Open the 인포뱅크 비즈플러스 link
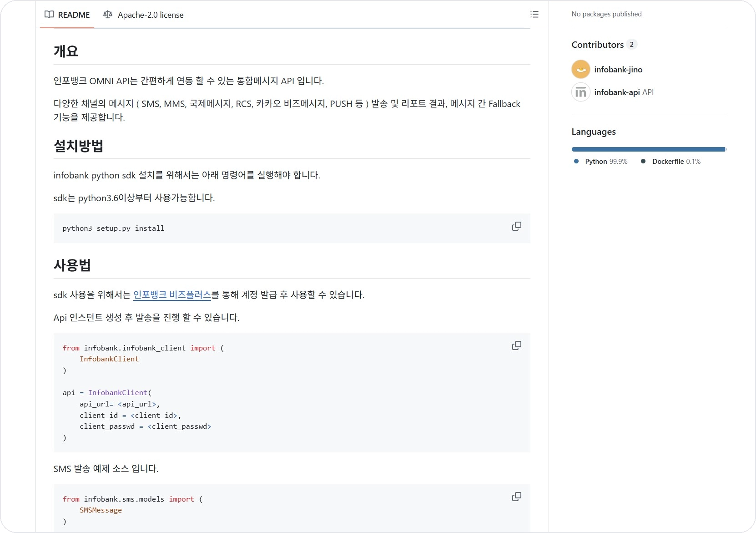The image size is (756, 533). (171, 294)
